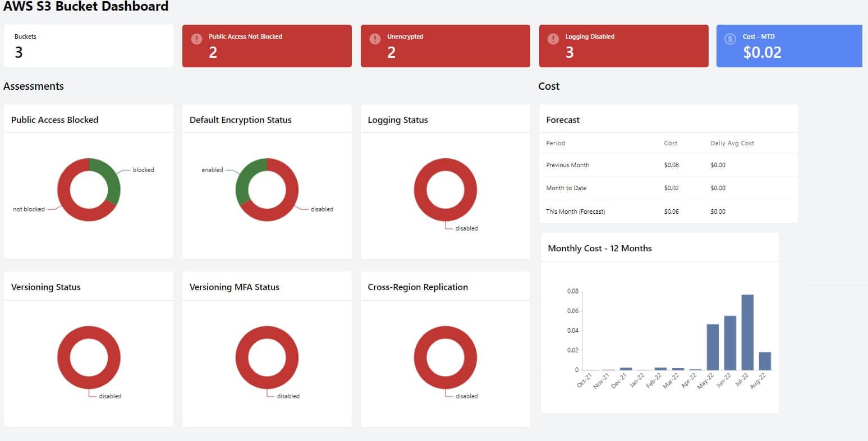Click the 'not blocked' legend label
The image size is (868, 441).
pyautogui.click(x=28, y=209)
